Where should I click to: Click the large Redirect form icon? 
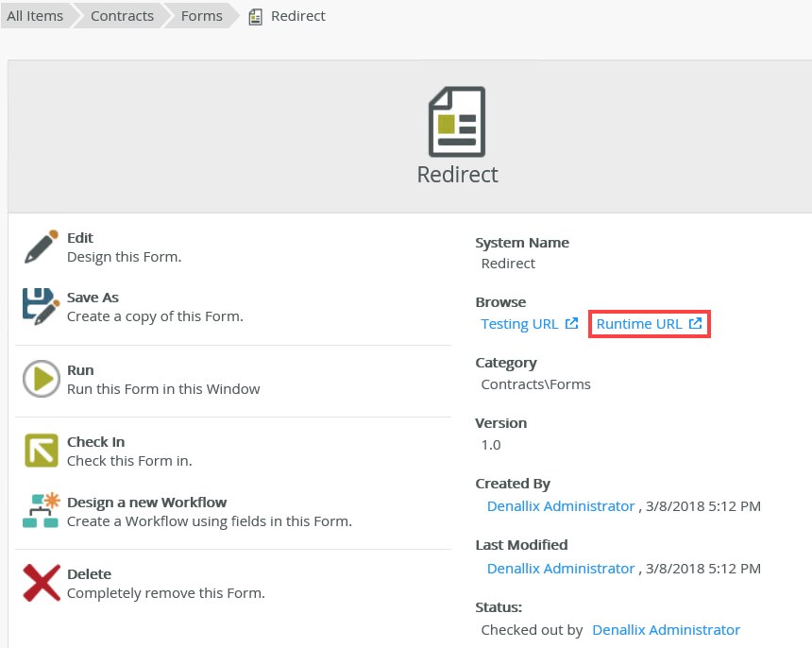click(x=457, y=122)
